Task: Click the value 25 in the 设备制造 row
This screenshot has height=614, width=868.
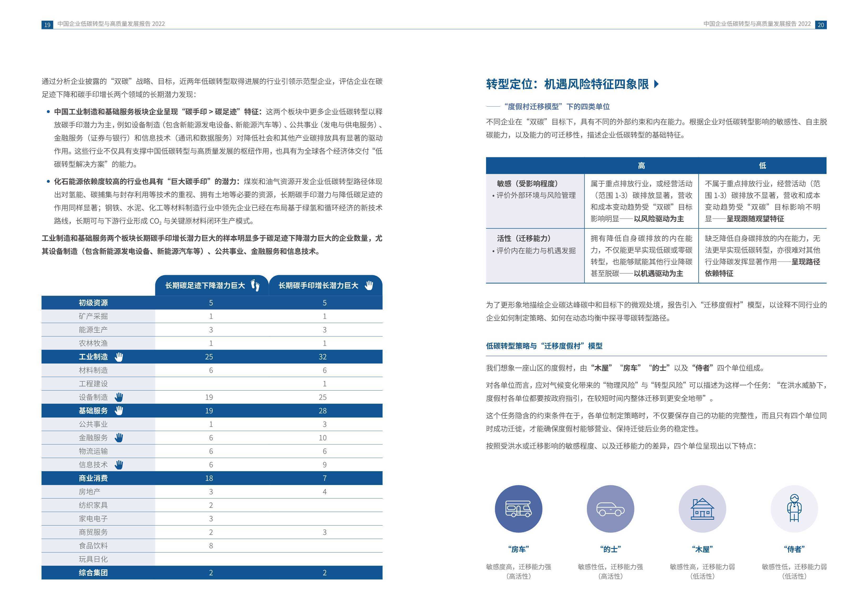Action: pyautogui.click(x=323, y=397)
